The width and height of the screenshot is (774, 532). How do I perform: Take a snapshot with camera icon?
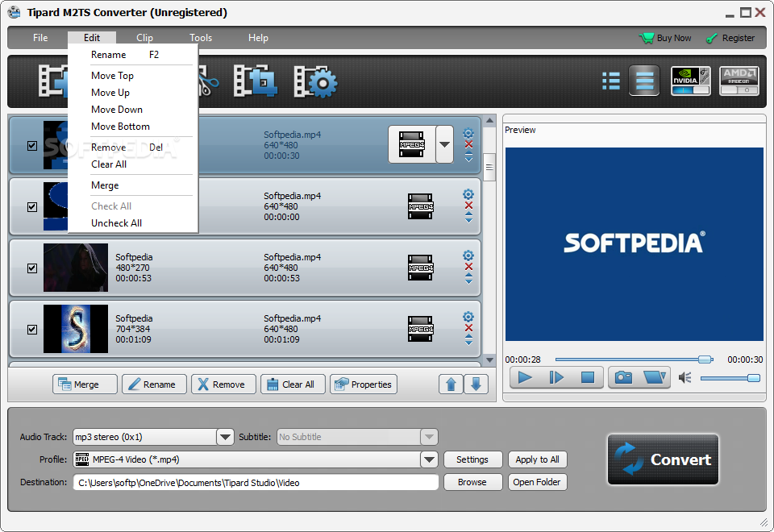pyautogui.click(x=623, y=377)
